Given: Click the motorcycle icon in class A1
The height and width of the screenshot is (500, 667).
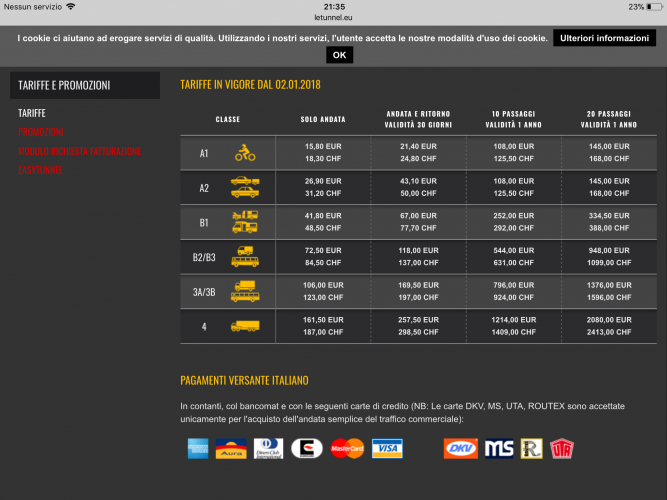Looking at the screenshot, I should pyautogui.click(x=245, y=153).
